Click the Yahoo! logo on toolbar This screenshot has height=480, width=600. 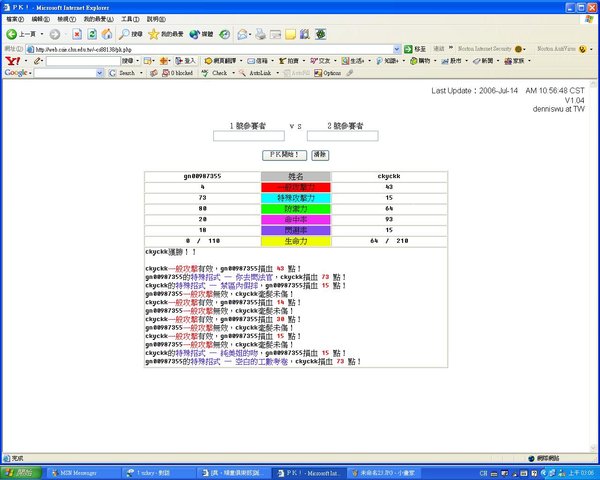[x=11, y=60]
